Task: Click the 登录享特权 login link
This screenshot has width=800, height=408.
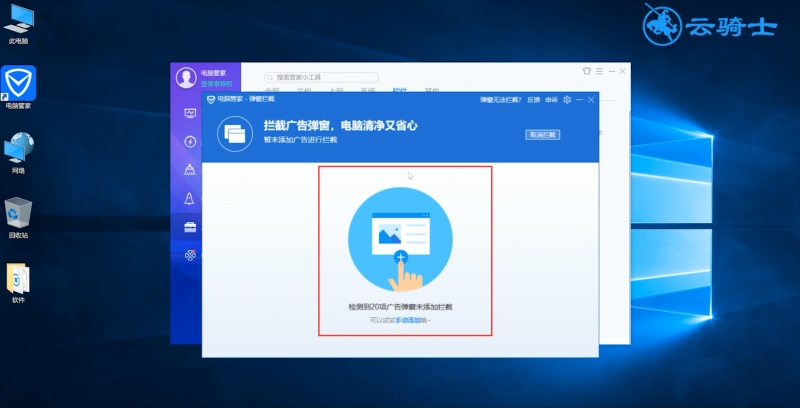Action: click(x=216, y=84)
